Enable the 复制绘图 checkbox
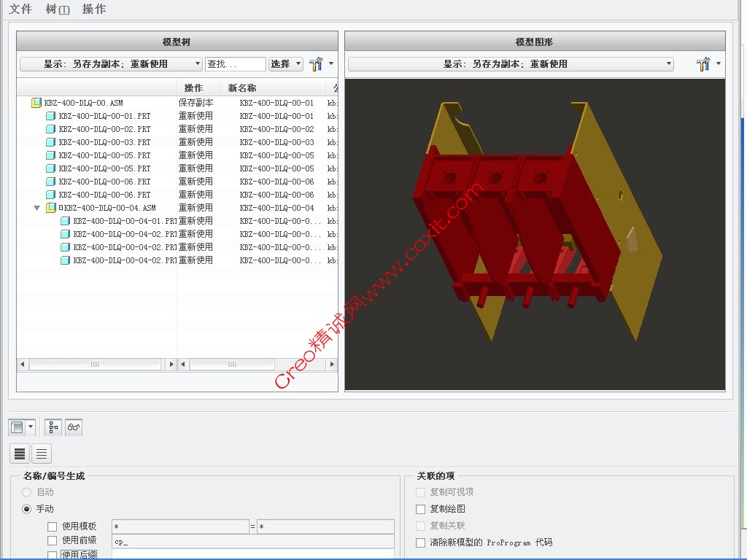 click(421, 509)
